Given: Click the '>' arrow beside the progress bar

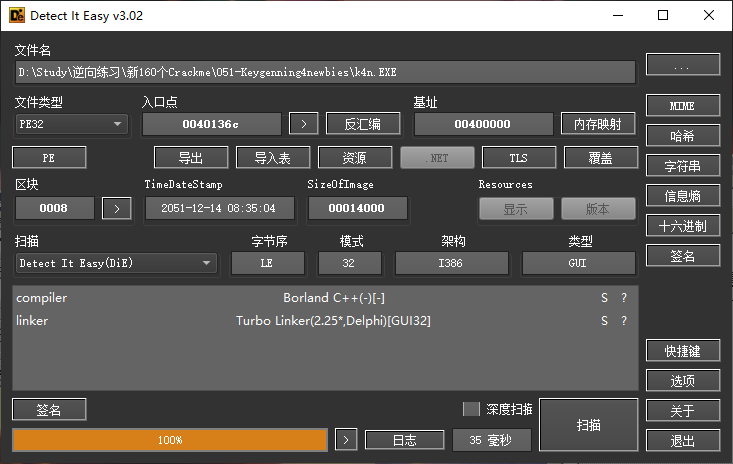Looking at the screenshot, I should tap(345, 440).
